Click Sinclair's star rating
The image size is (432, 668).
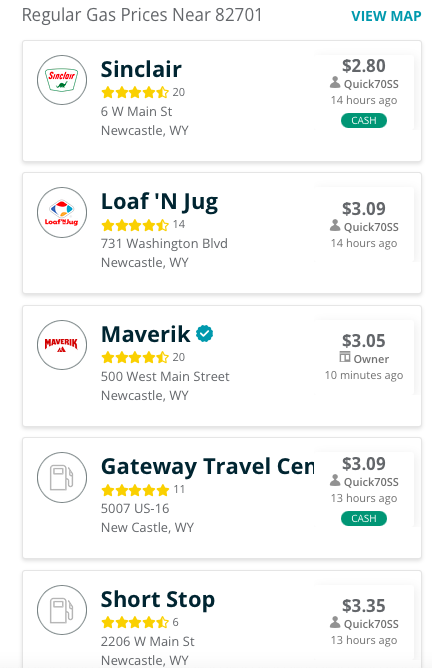coord(135,92)
